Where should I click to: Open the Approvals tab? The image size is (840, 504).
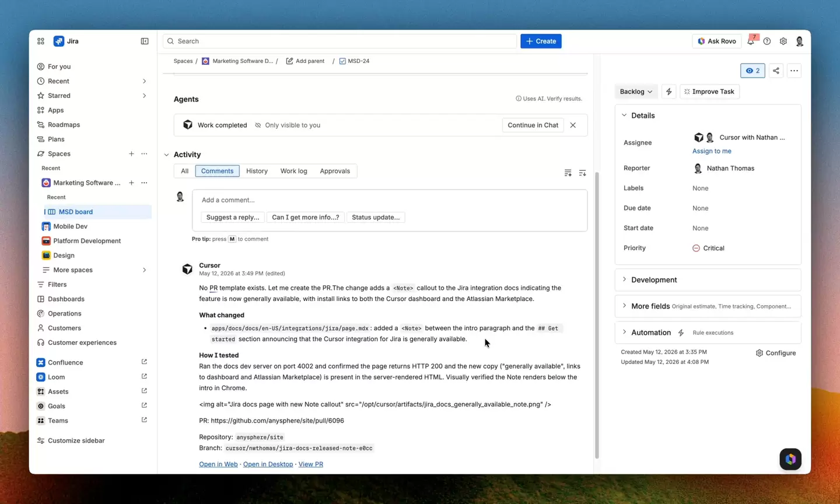[x=335, y=171]
